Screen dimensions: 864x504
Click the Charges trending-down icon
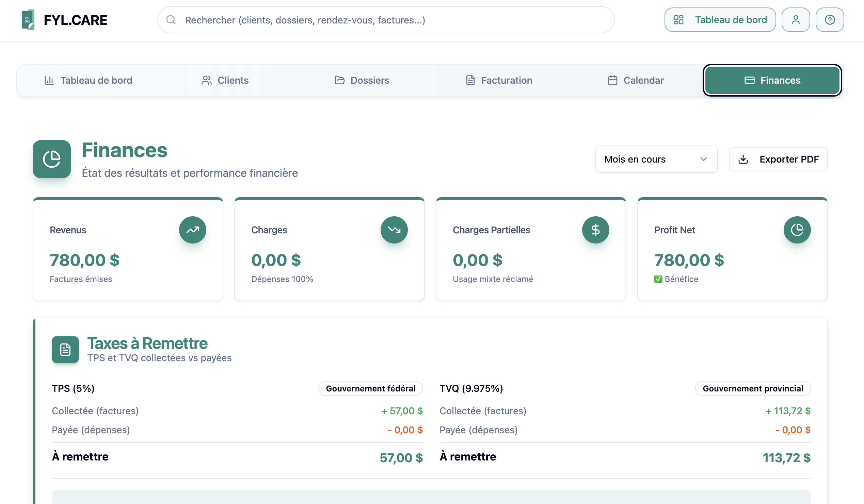394,230
